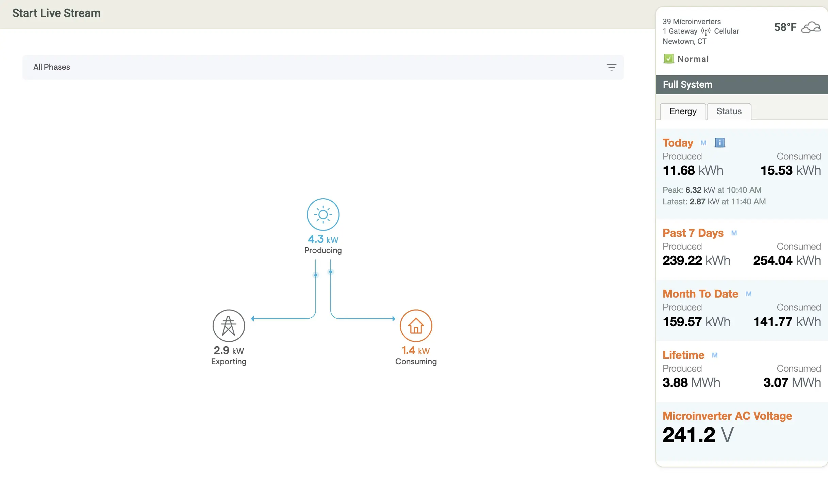
Task: Click the cloudy weather icon
Action: tap(811, 27)
